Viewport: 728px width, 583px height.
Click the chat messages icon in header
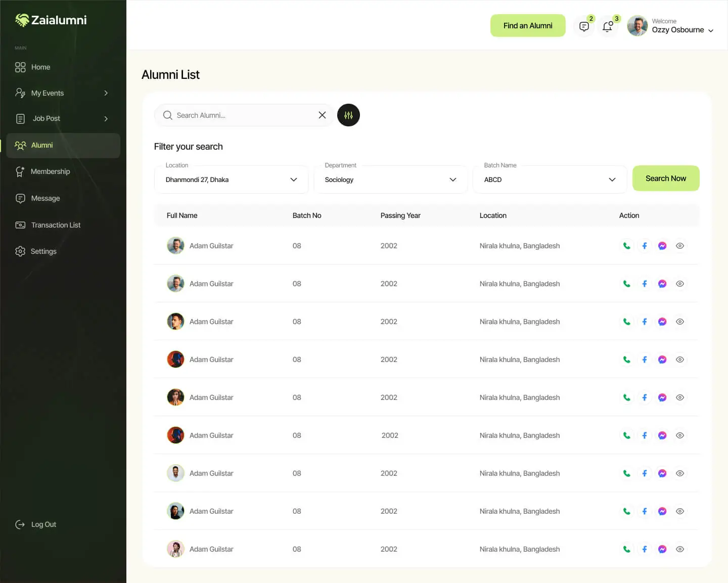pos(584,26)
